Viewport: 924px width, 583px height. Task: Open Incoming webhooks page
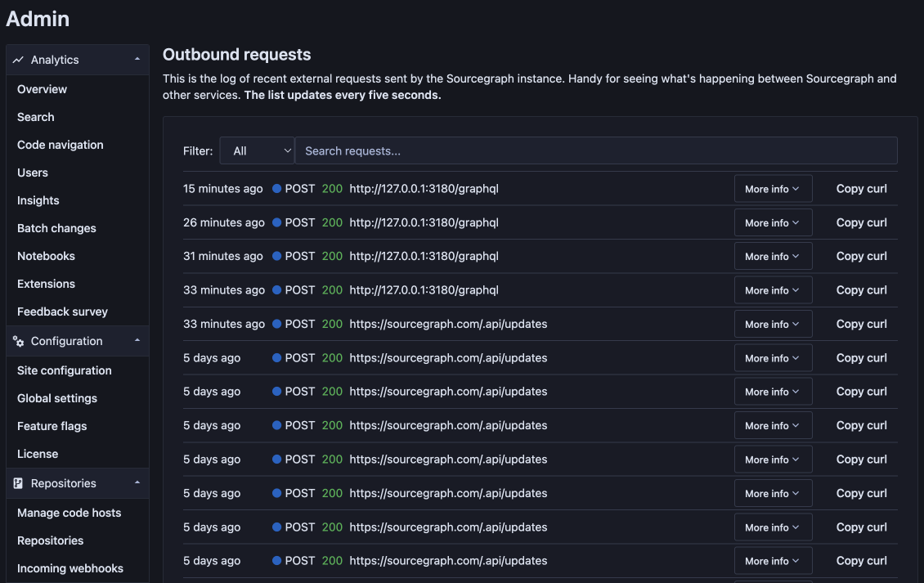pyautogui.click(x=70, y=568)
